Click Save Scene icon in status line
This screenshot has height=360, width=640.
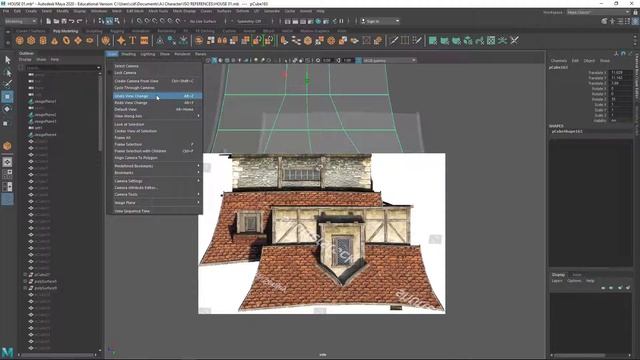(64, 21)
